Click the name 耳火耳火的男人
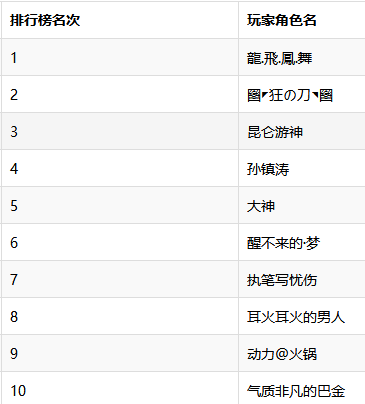The image size is (365, 404). (x=296, y=317)
